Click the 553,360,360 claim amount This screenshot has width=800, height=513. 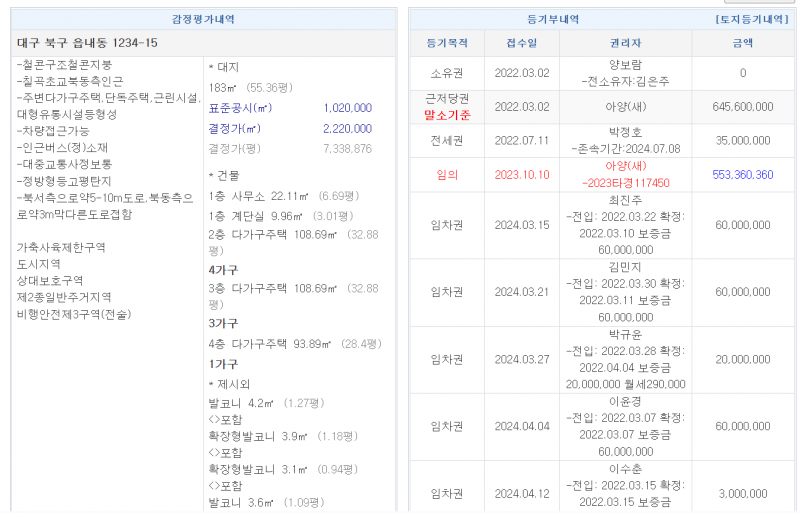(x=742, y=174)
